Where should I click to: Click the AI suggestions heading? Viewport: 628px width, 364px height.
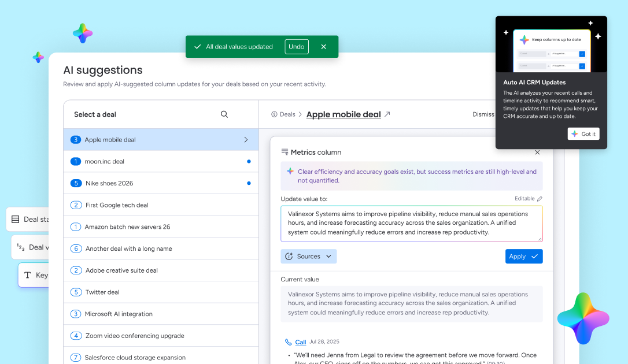pos(103,70)
